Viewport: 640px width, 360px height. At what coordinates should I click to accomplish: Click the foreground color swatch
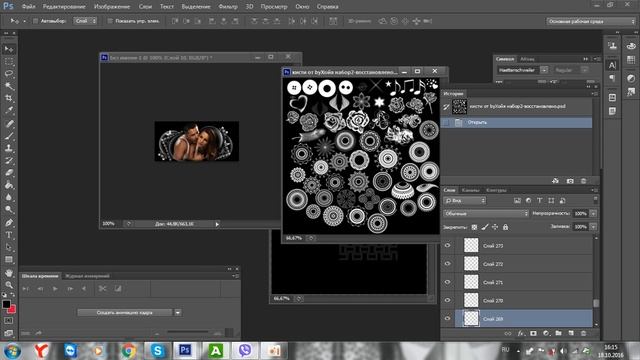[x=6, y=304]
